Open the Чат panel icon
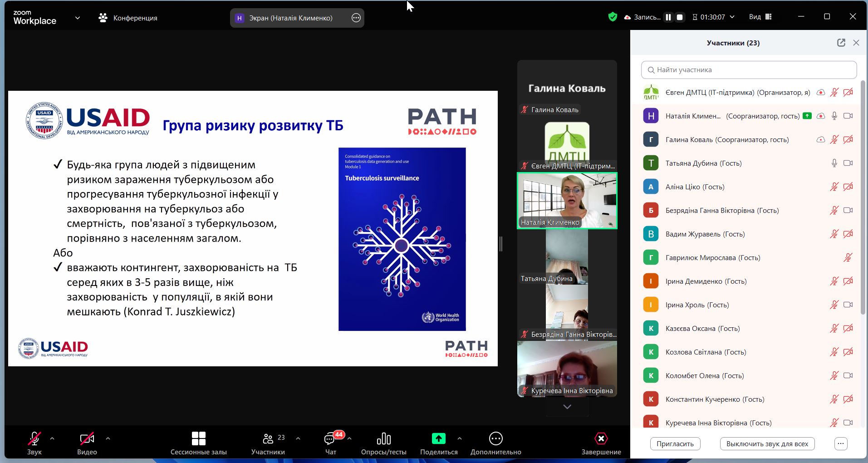This screenshot has height=463, width=868. 330,439
